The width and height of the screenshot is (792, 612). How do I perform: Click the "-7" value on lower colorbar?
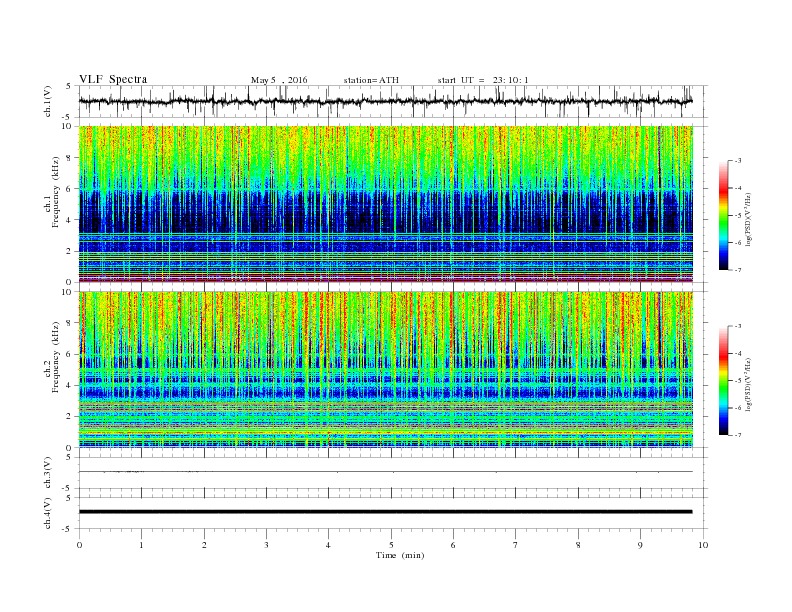[738, 435]
